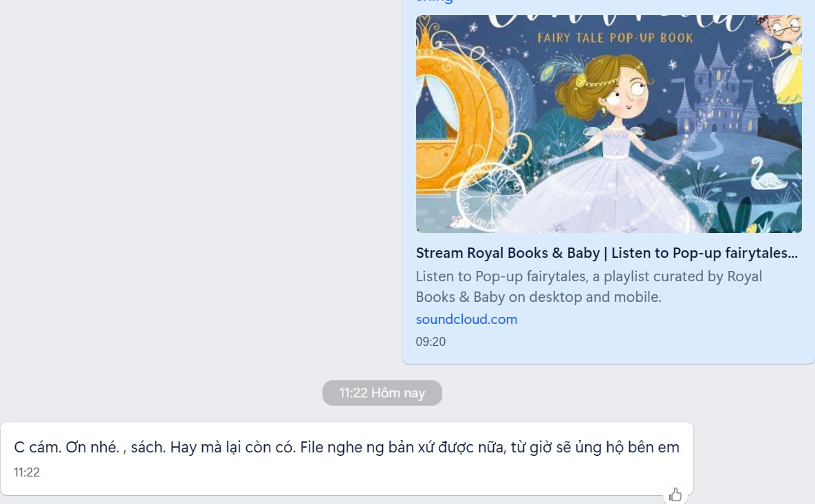Click the Cinderella pop-up book preview image
Image resolution: width=815 pixels, height=504 pixels.
coord(608,124)
